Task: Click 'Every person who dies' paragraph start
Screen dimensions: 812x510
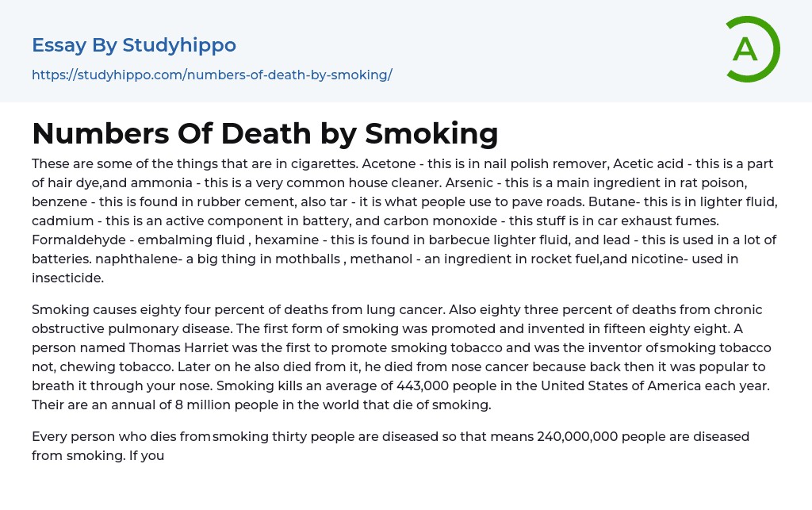Action: pos(102,436)
